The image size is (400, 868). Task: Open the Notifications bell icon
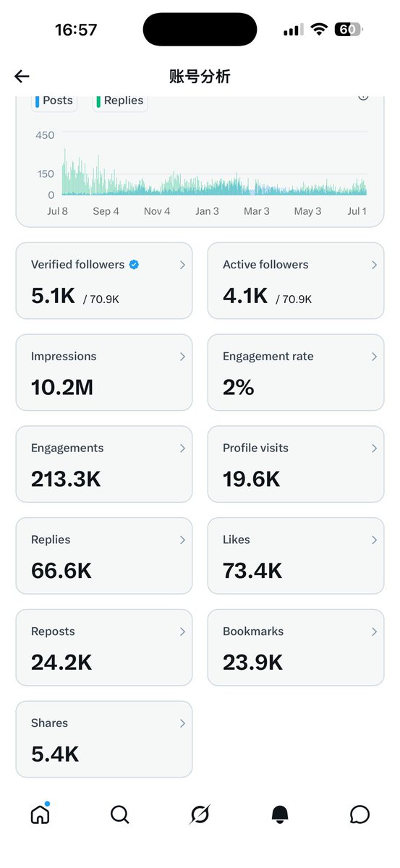pyautogui.click(x=280, y=814)
